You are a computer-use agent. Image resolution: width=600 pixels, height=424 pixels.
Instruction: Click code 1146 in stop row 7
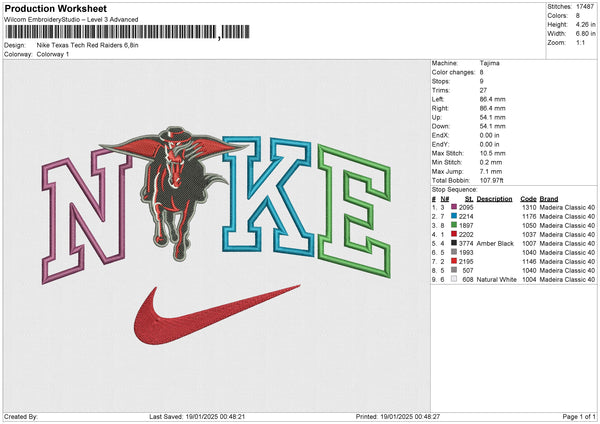[x=529, y=262]
